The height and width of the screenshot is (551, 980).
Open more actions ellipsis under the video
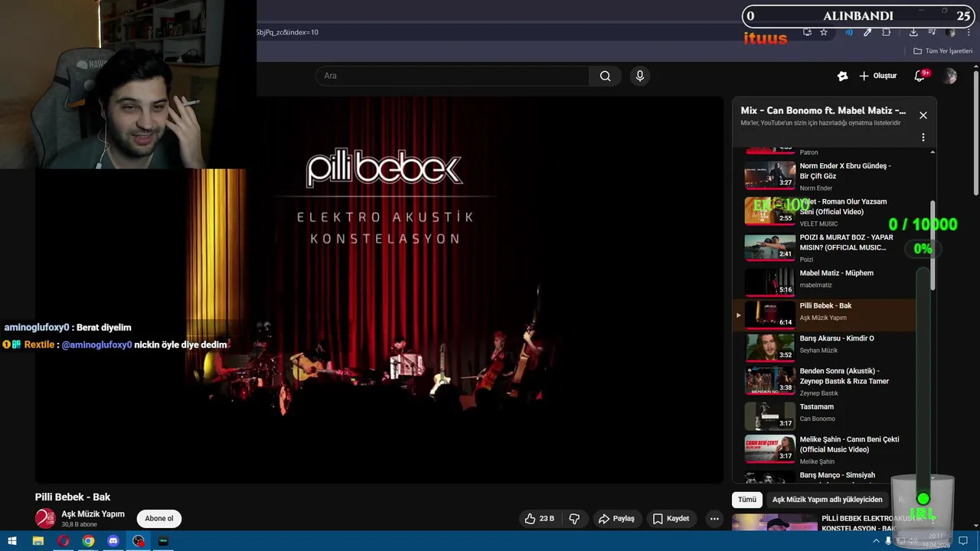[714, 519]
